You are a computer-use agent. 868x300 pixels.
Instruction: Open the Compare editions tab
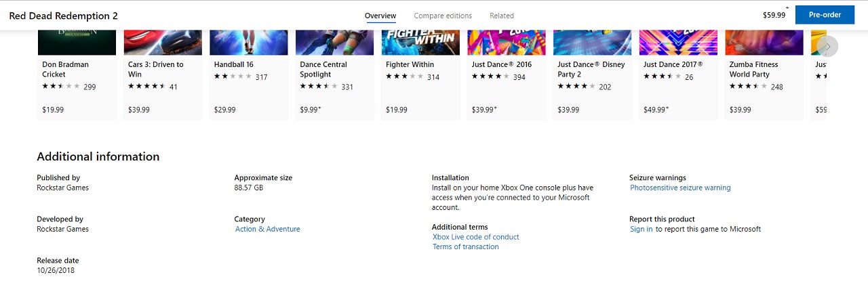443,16
